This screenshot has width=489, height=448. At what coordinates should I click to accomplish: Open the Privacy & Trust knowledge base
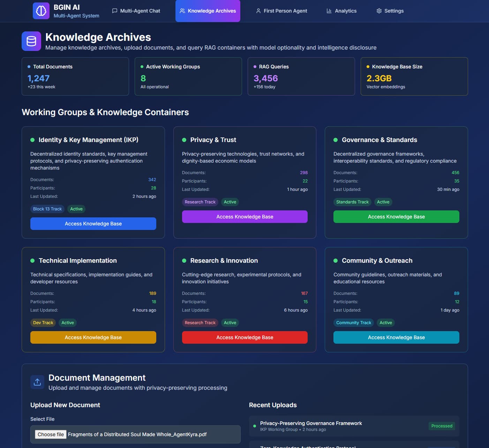[x=244, y=217]
